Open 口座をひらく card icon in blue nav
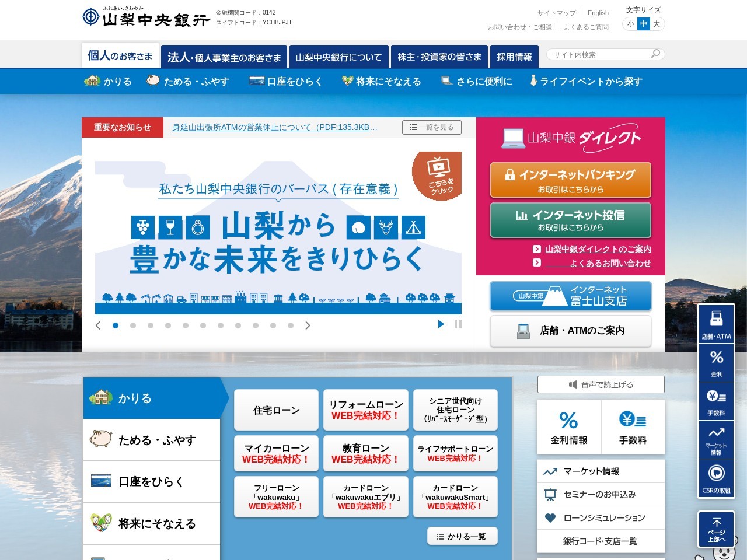The height and width of the screenshot is (560, 747). (257, 81)
